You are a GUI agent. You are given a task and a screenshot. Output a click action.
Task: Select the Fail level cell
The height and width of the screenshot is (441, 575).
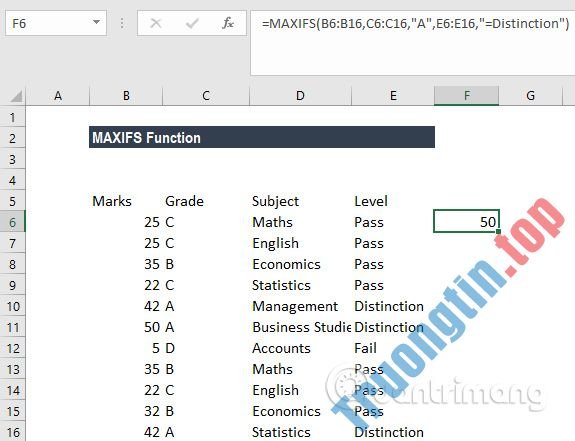click(x=393, y=348)
